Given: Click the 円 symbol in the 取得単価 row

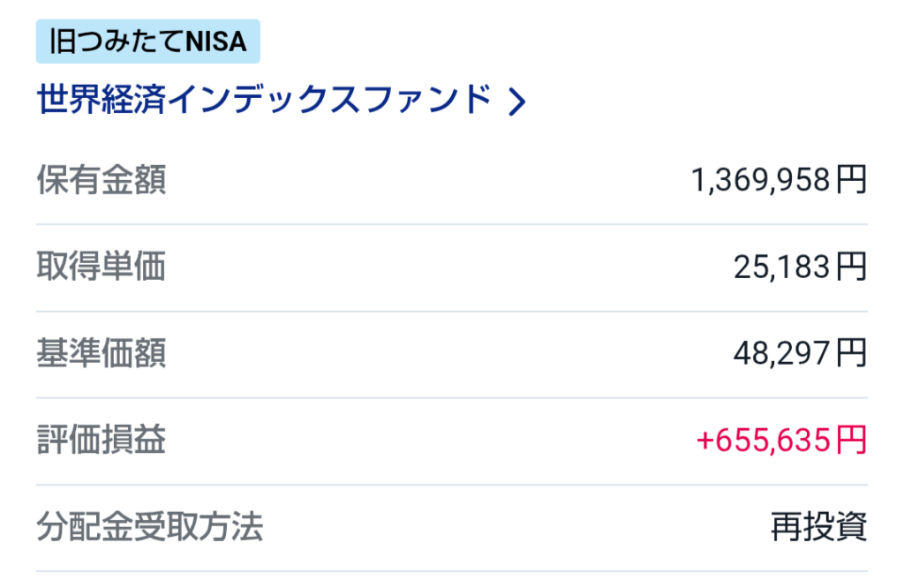Looking at the screenshot, I should [852, 268].
